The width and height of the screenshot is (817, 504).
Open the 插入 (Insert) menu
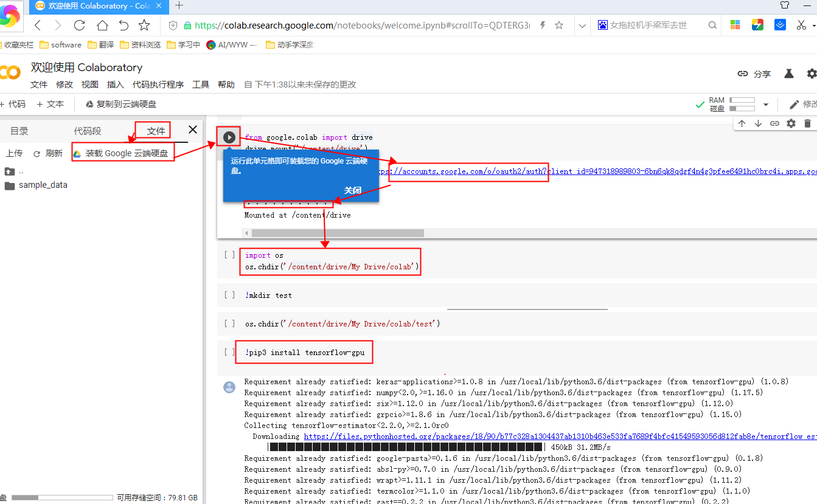pos(116,85)
